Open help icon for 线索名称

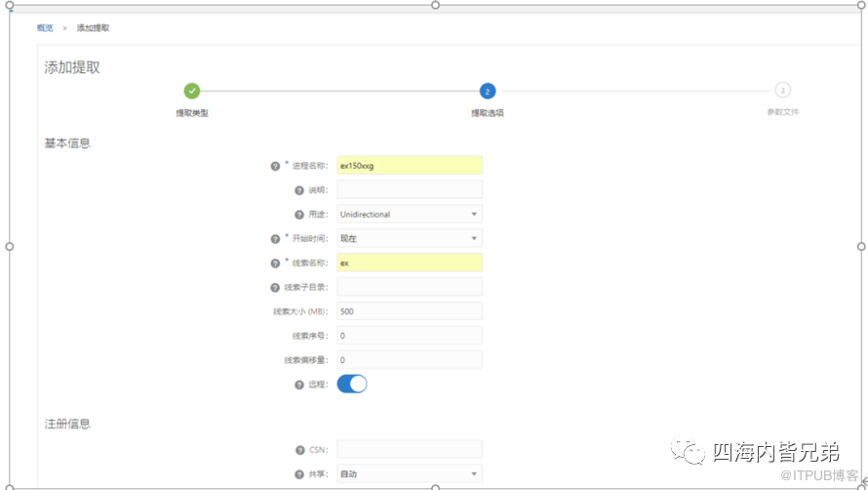point(275,264)
